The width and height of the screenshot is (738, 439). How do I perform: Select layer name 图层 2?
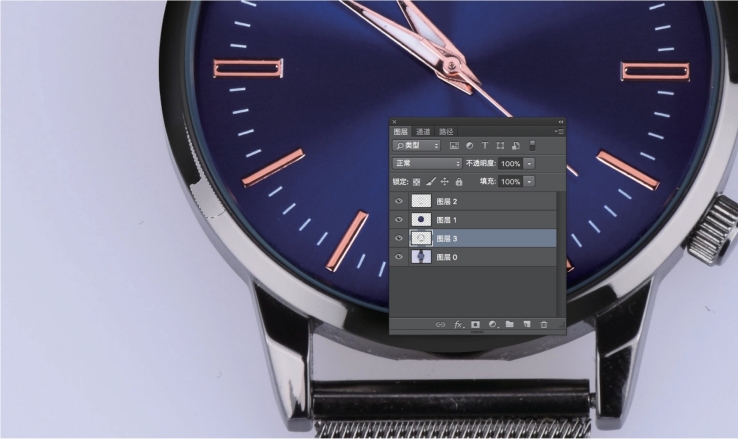(447, 201)
